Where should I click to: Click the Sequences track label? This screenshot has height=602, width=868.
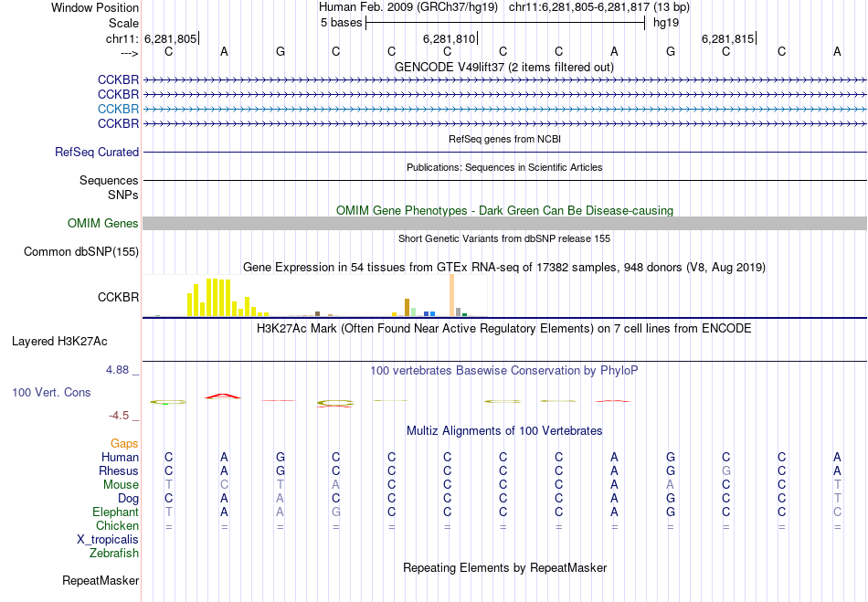click(109, 180)
